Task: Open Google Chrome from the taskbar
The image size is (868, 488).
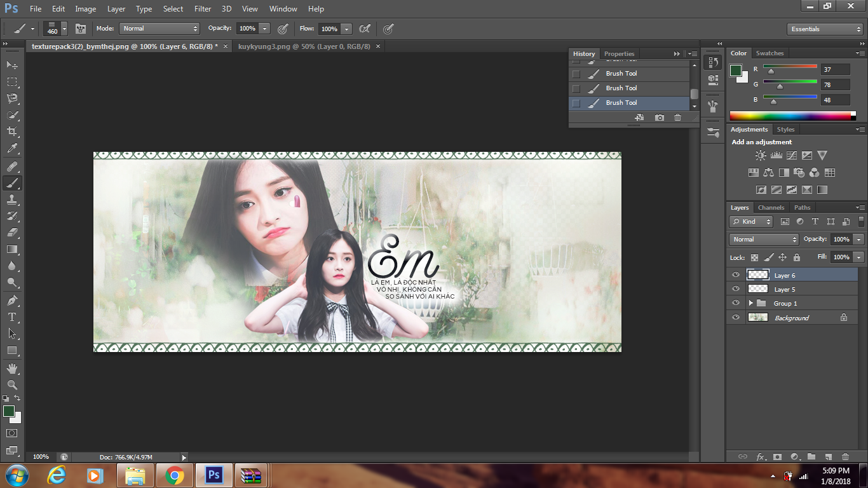Action: (175, 475)
